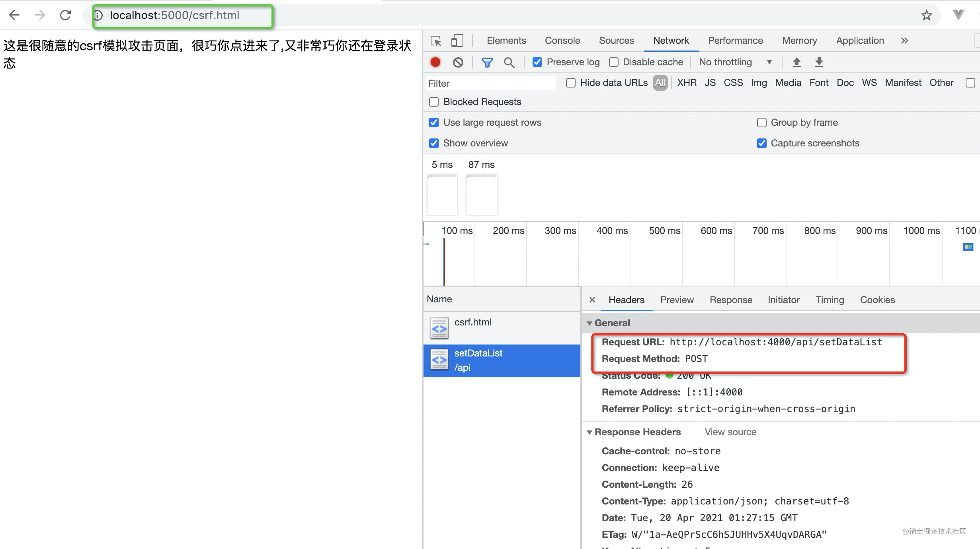Filter requests by WS

(x=869, y=83)
